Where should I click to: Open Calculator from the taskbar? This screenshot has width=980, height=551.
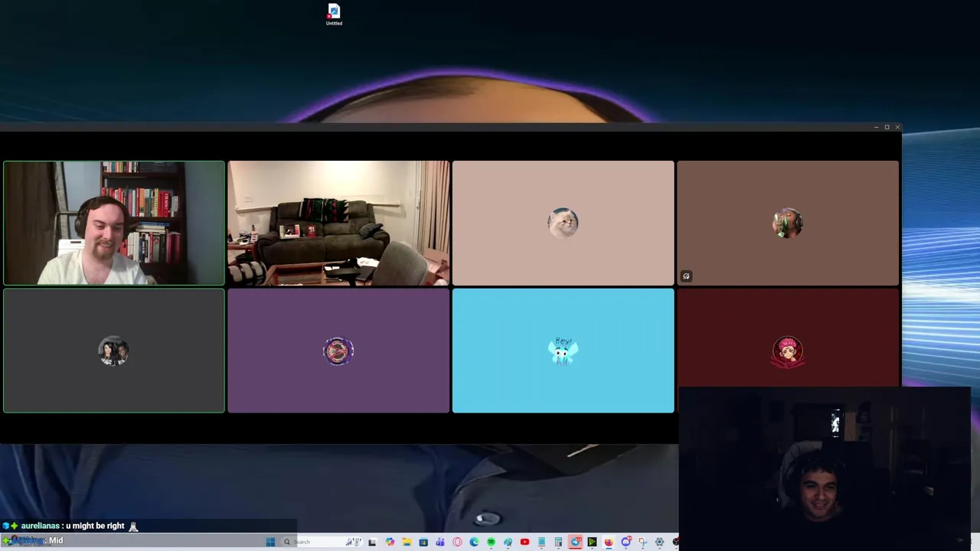[x=559, y=542]
